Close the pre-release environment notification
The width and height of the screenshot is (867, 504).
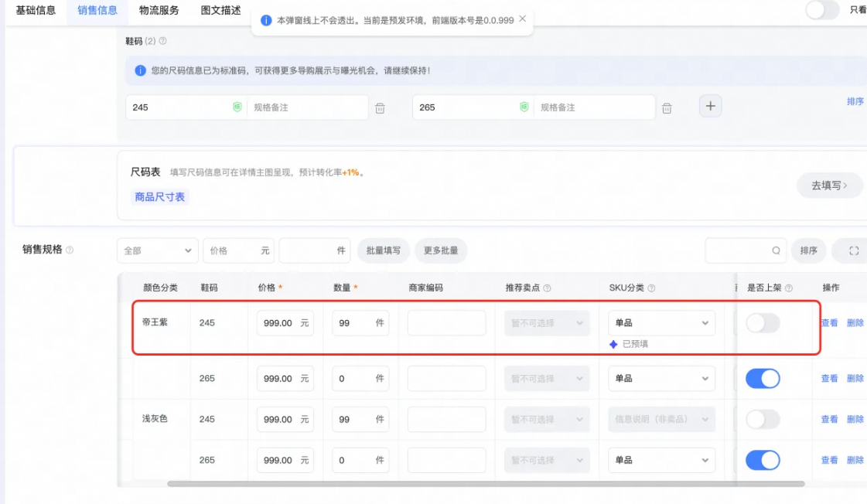pos(523,19)
